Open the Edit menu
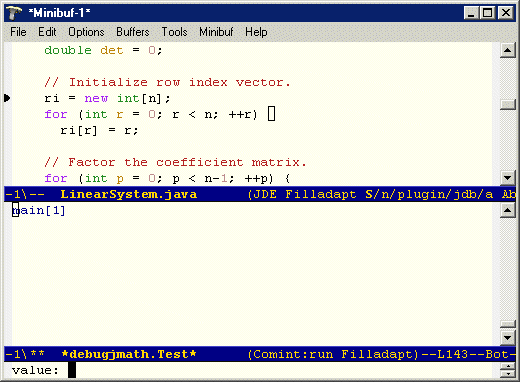The image size is (520, 382). coord(47,32)
